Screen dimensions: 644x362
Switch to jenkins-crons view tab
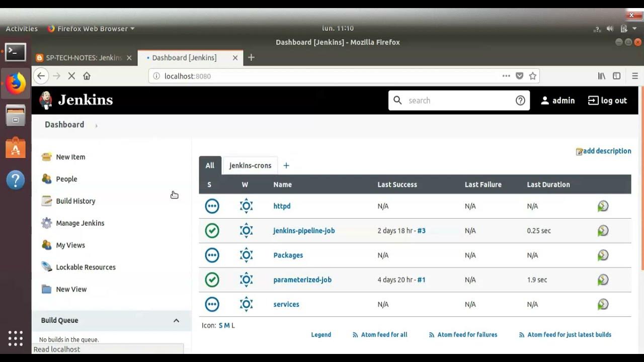[x=250, y=165]
